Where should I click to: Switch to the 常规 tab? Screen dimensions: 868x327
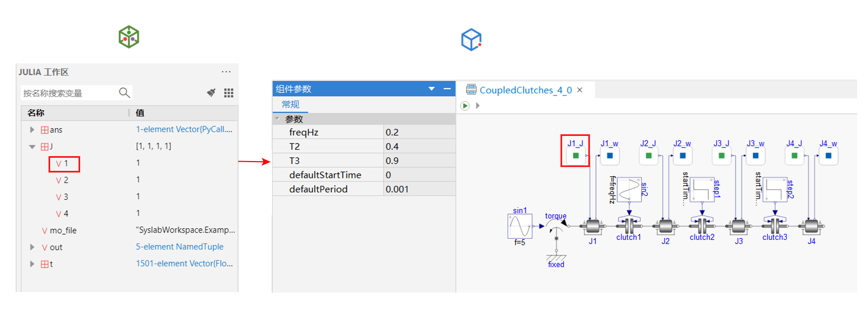[x=290, y=104]
